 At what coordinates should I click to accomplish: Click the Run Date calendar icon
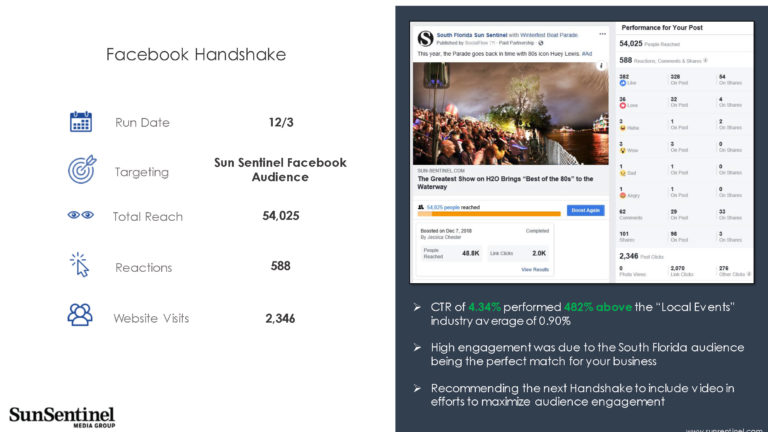[80, 122]
